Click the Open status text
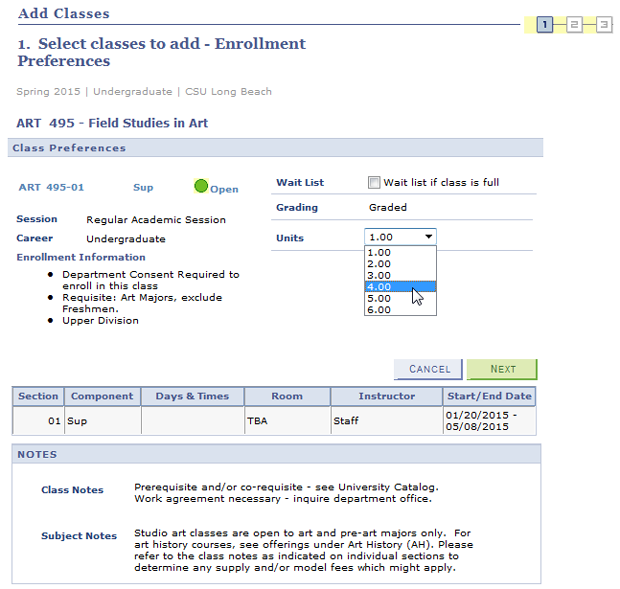Viewport: 620px width, 589px height. (224, 189)
